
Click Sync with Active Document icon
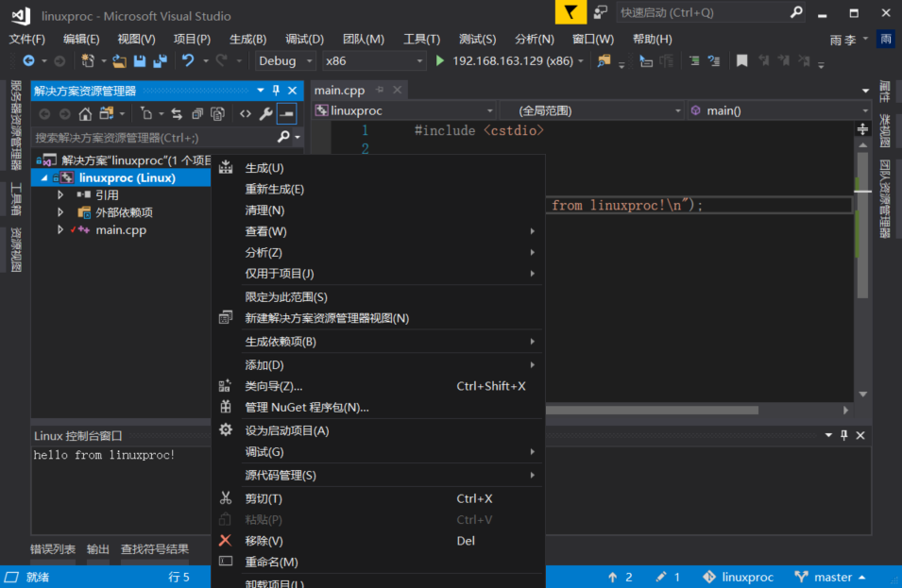click(x=178, y=113)
